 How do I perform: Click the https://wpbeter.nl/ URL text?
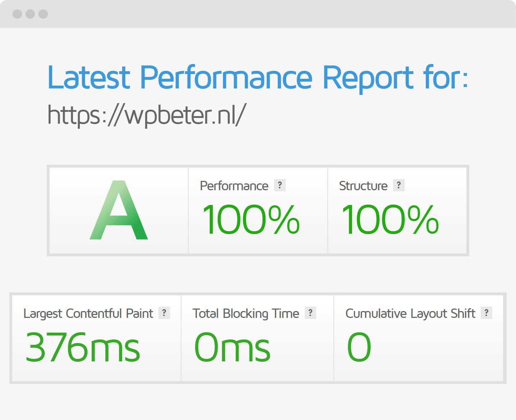click(147, 115)
